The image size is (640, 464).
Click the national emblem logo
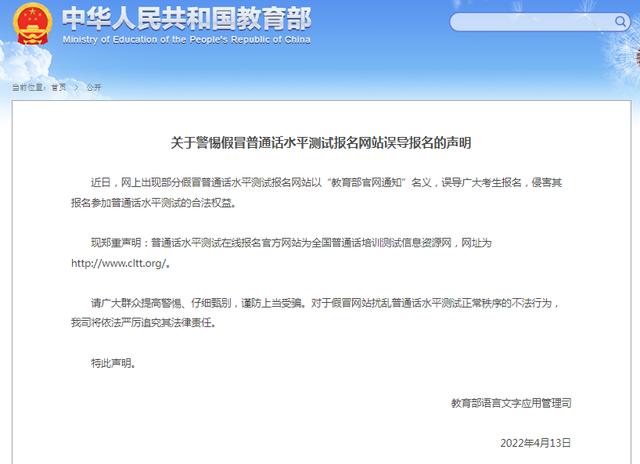[x=32, y=24]
